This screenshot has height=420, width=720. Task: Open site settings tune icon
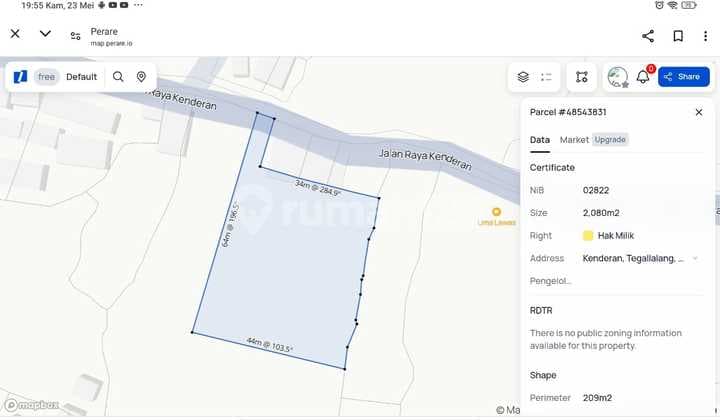click(75, 36)
